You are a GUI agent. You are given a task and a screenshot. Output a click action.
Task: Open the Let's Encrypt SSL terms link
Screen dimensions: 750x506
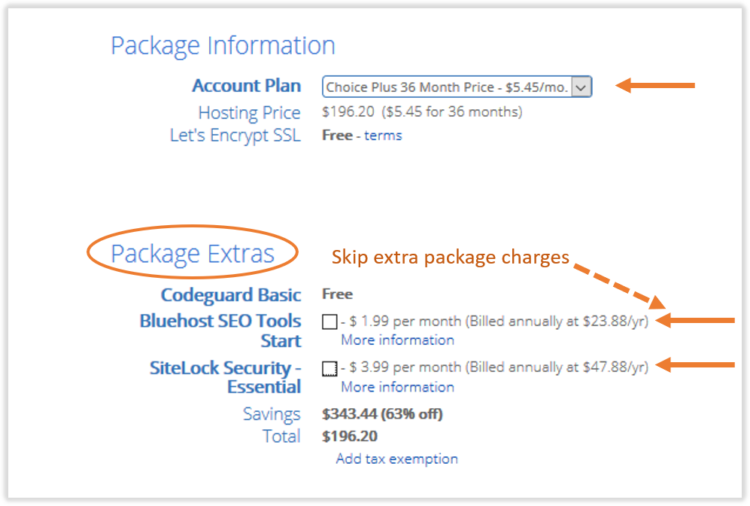[x=383, y=135]
